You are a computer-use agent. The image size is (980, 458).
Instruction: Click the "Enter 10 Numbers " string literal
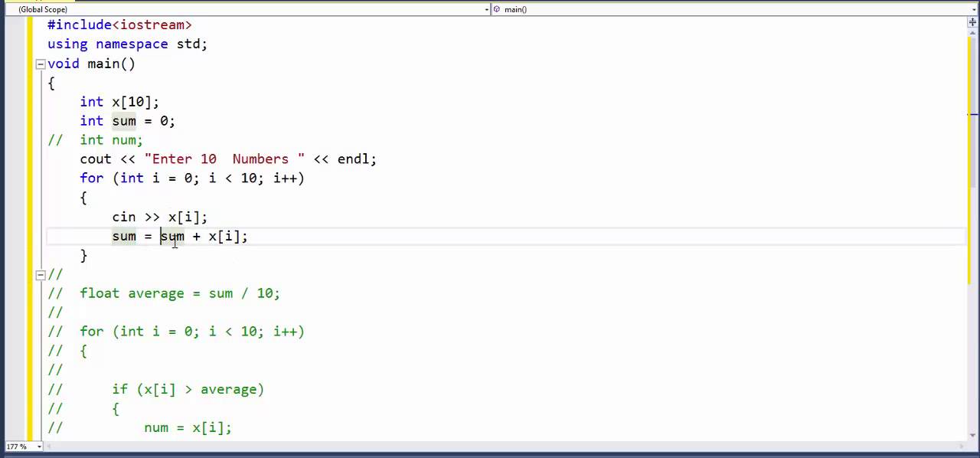tap(224, 159)
